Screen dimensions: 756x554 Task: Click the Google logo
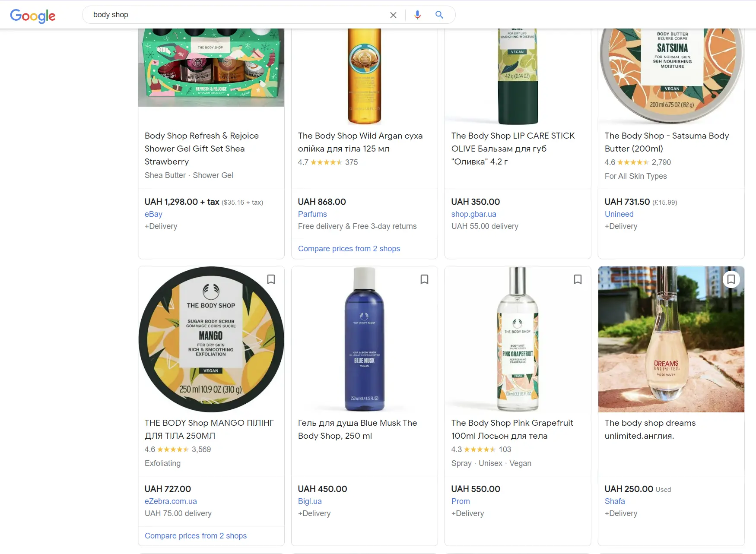point(33,16)
